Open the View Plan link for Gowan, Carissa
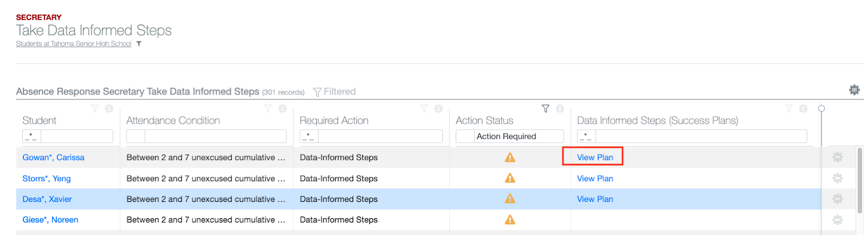Viewport: 868px width, 235px height. 595,157
